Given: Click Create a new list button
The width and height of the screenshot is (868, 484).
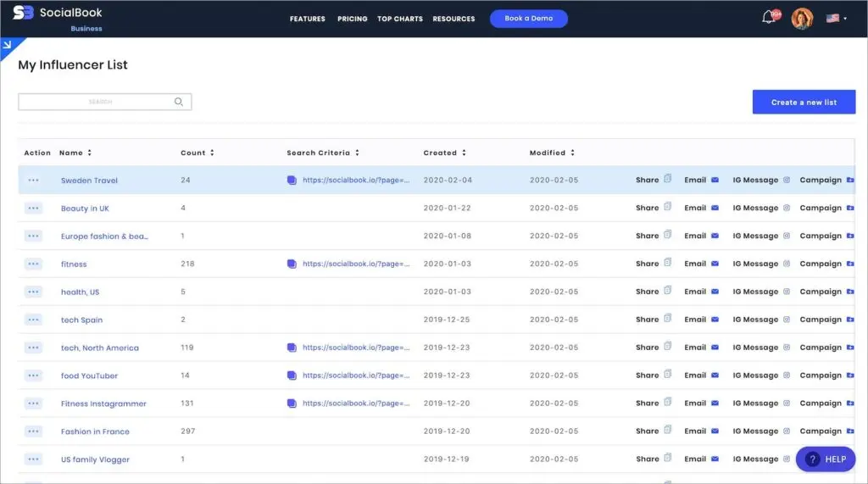Looking at the screenshot, I should (x=804, y=103).
